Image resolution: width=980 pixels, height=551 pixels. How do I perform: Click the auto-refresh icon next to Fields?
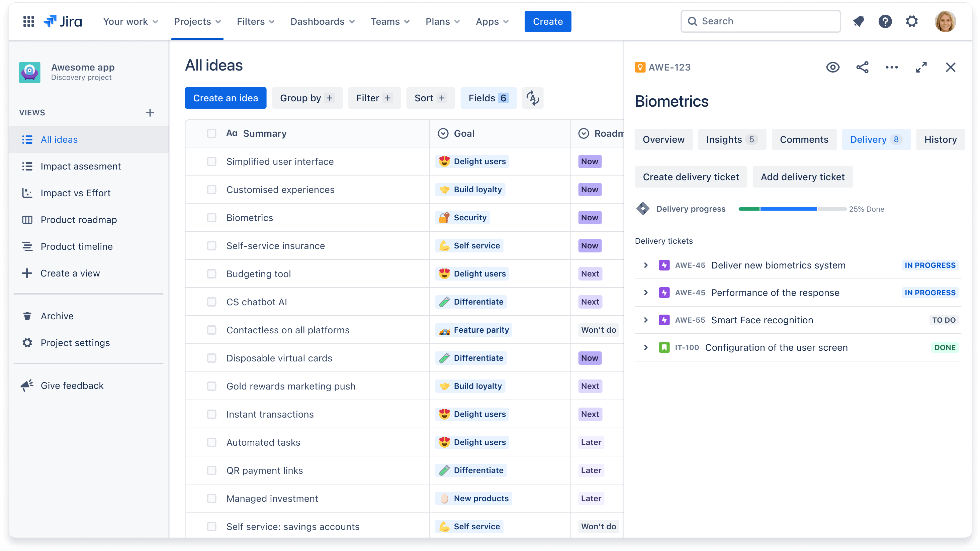point(532,98)
